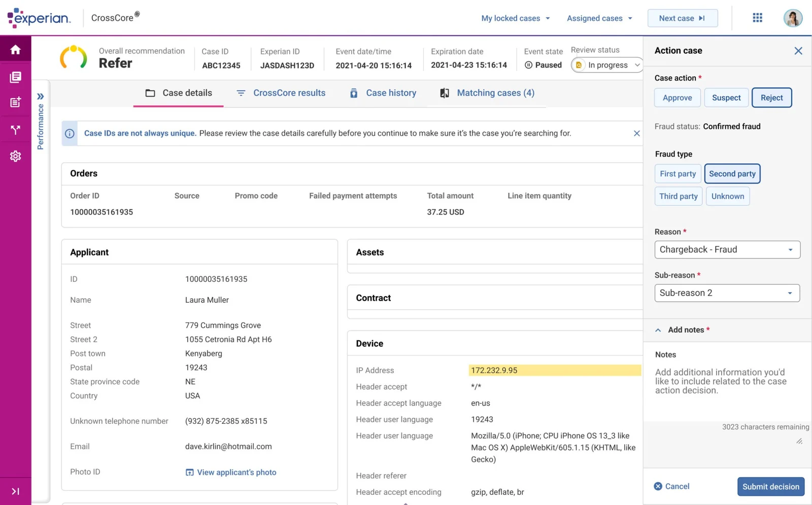Go to the Next case
The image size is (812, 505).
point(683,18)
